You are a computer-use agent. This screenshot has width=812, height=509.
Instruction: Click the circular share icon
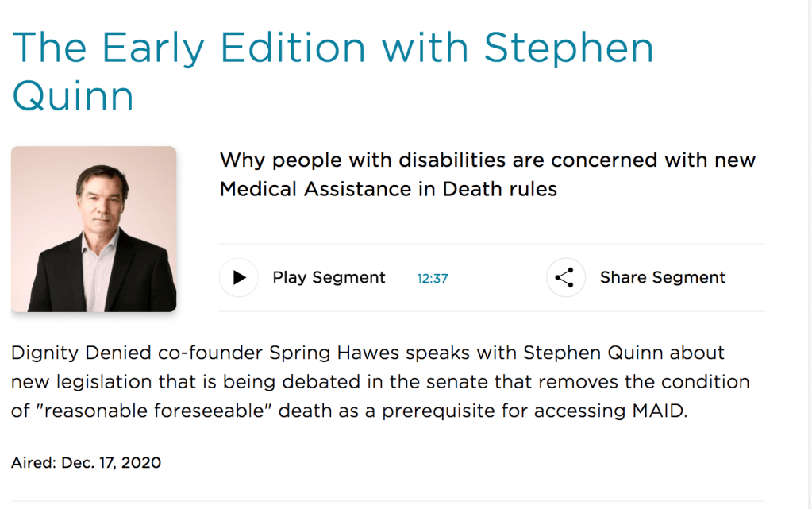pyautogui.click(x=565, y=278)
